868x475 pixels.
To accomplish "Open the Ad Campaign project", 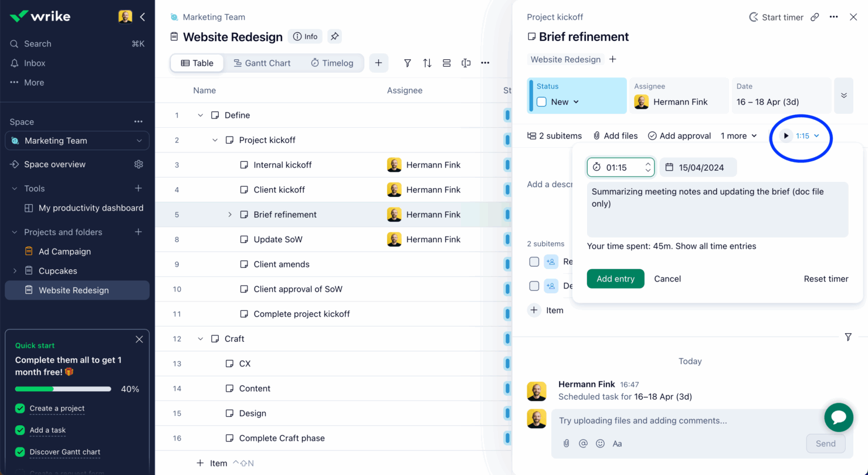I will click(x=57, y=251).
